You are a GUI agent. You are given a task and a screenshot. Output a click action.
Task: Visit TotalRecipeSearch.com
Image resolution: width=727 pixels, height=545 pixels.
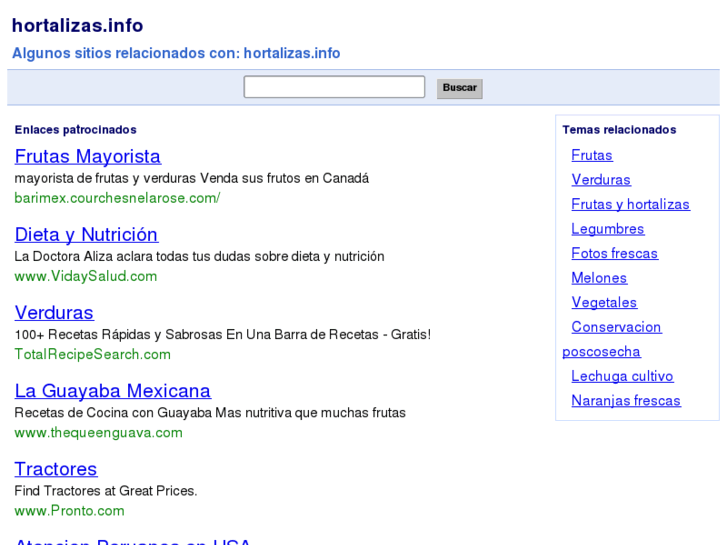pos(92,354)
